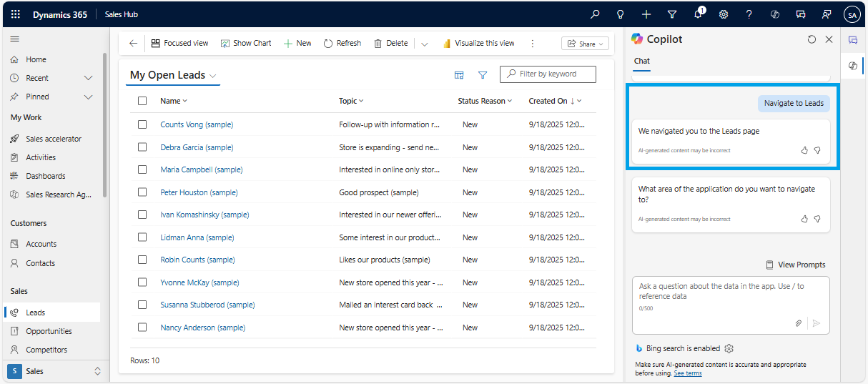Thumbs up the Leads page response

[x=804, y=150]
